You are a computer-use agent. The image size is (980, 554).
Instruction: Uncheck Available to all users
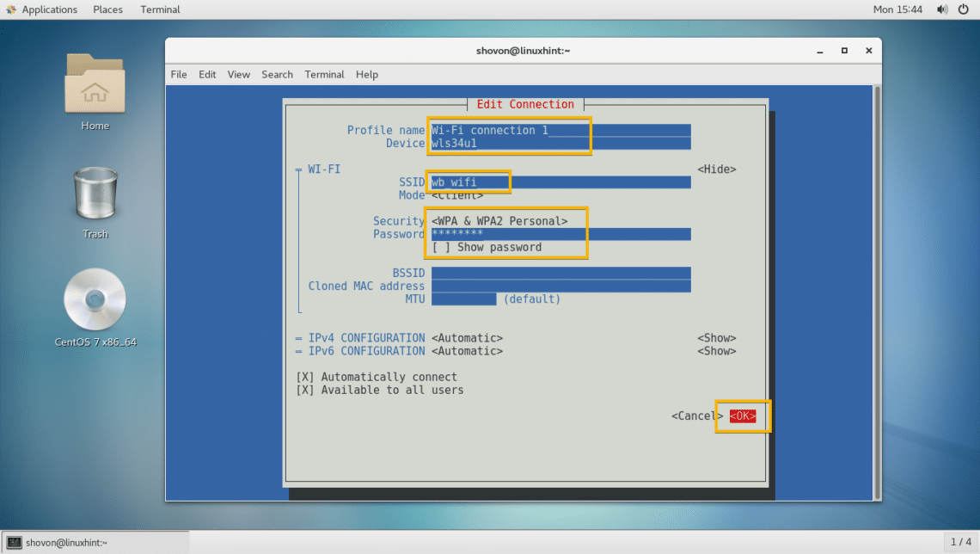(304, 390)
